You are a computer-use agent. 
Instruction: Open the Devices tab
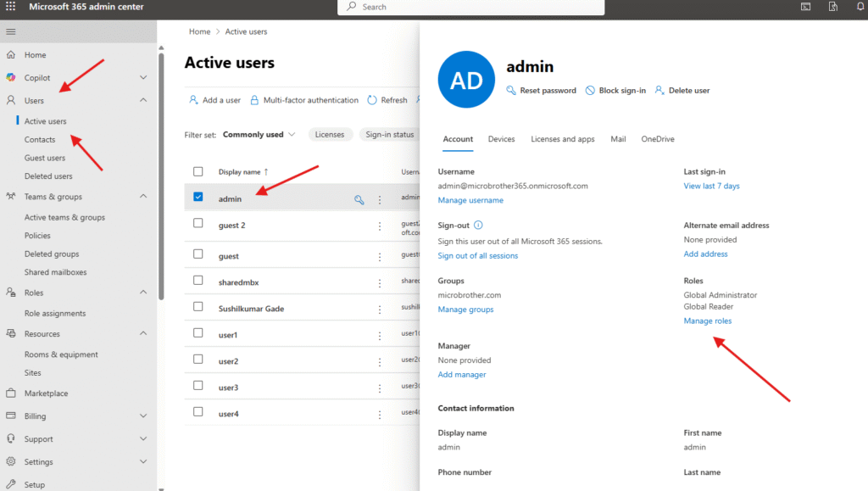point(501,139)
